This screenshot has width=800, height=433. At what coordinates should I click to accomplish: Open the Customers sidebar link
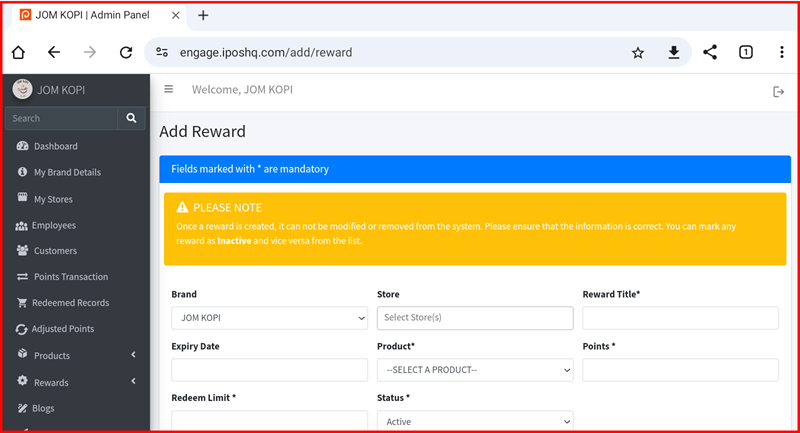tap(55, 251)
